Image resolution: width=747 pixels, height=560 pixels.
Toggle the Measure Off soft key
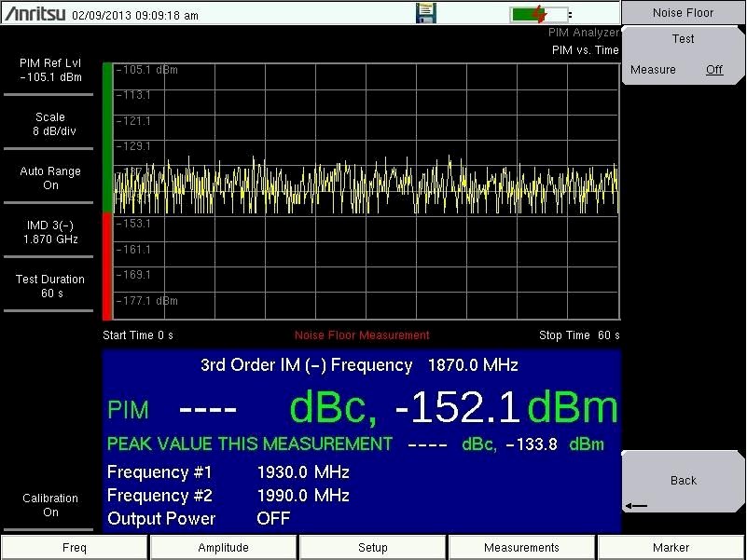coord(683,55)
